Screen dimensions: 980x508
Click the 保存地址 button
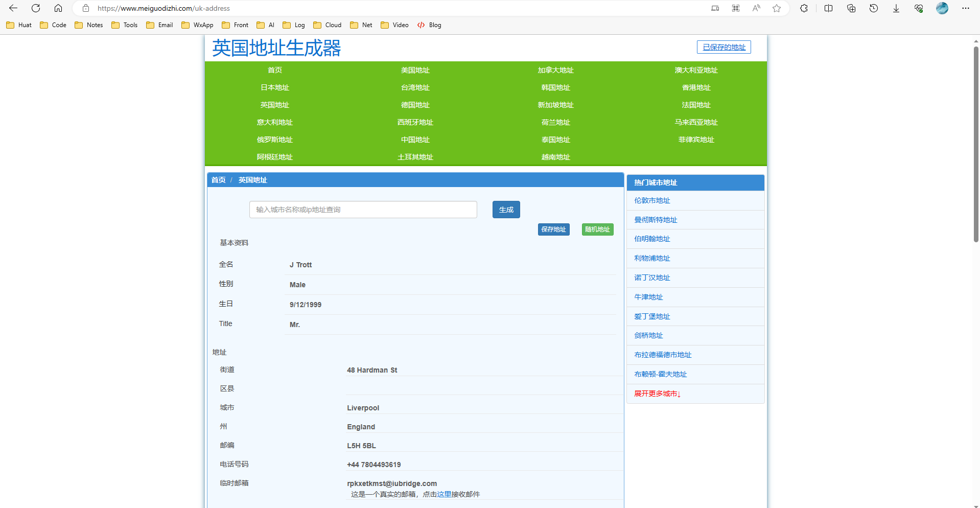pyautogui.click(x=553, y=229)
